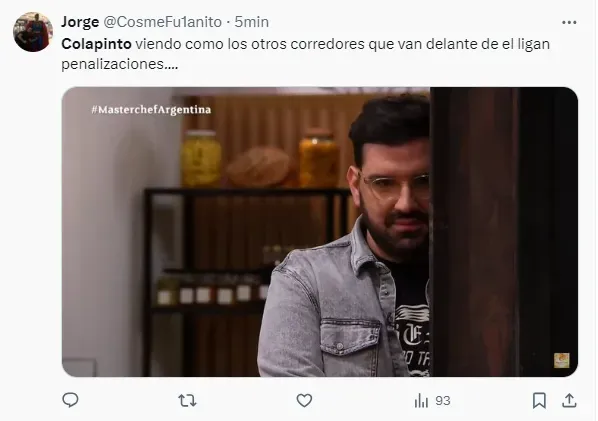Viewport: 598px width, 421px height.
Task: Click small channel logo in media corner
Action: 561,360
